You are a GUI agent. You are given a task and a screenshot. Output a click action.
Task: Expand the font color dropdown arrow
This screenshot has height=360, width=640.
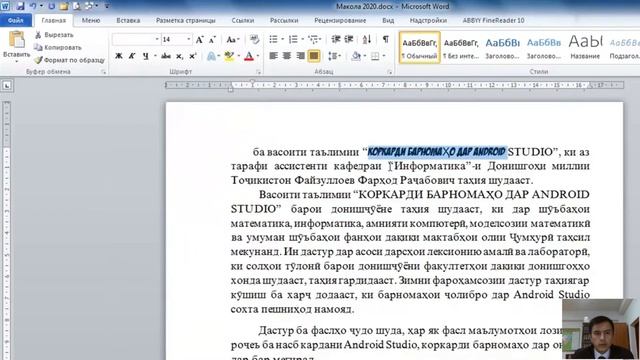[x=258, y=56]
